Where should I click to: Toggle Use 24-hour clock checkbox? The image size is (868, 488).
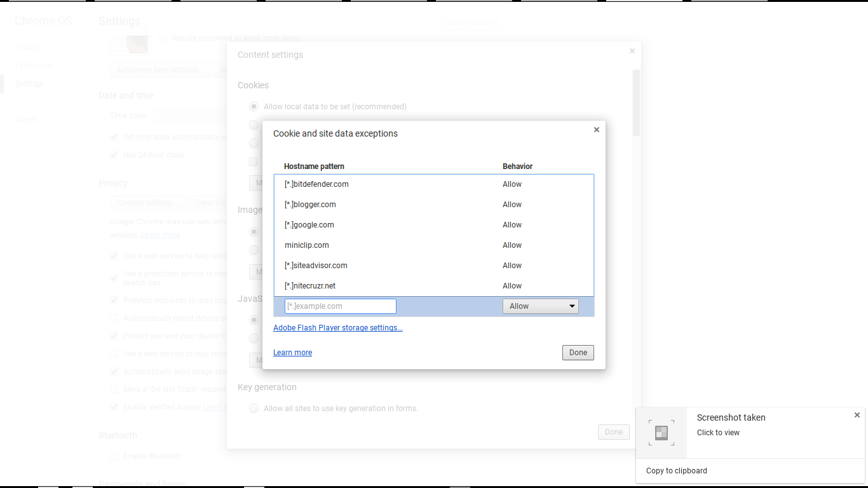[x=114, y=155]
